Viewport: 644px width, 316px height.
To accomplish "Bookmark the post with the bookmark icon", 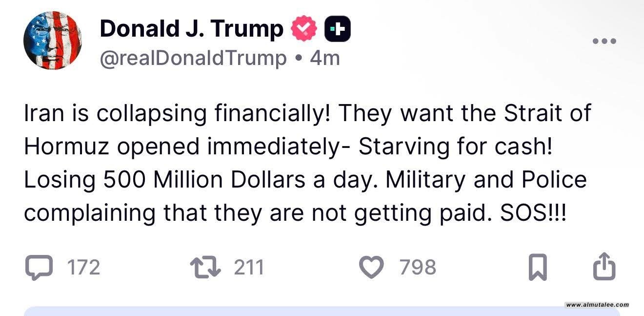I will click(538, 268).
